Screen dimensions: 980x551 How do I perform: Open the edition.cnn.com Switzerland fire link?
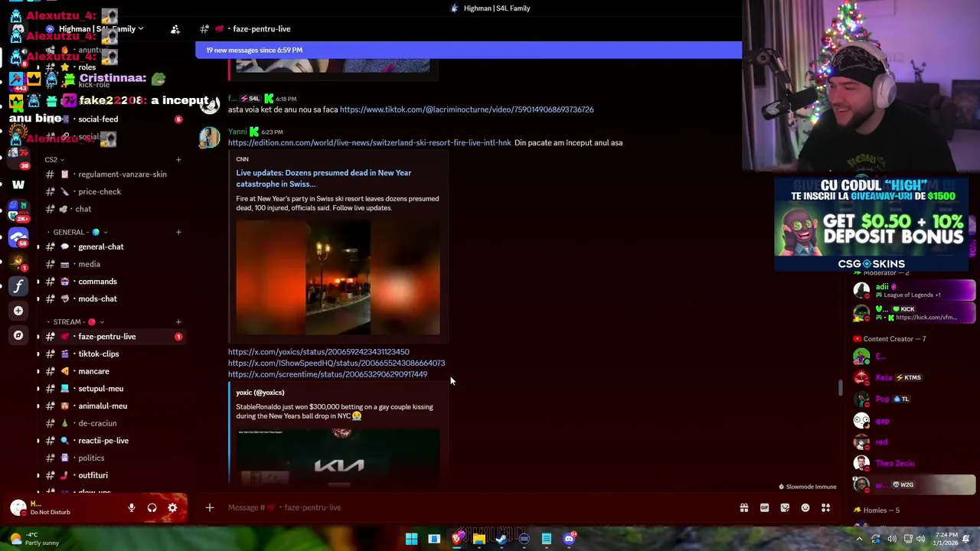click(x=369, y=142)
